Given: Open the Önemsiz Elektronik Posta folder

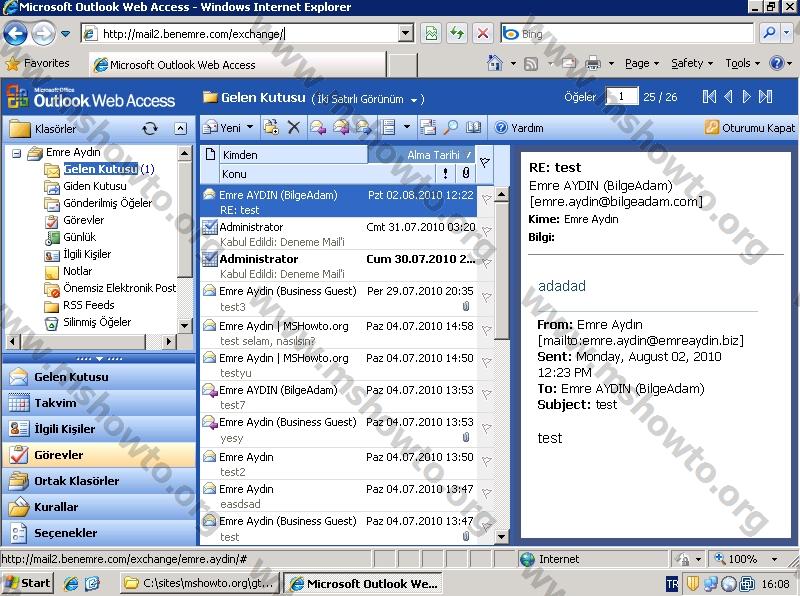Looking at the screenshot, I should pyautogui.click(x=119, y=288).
